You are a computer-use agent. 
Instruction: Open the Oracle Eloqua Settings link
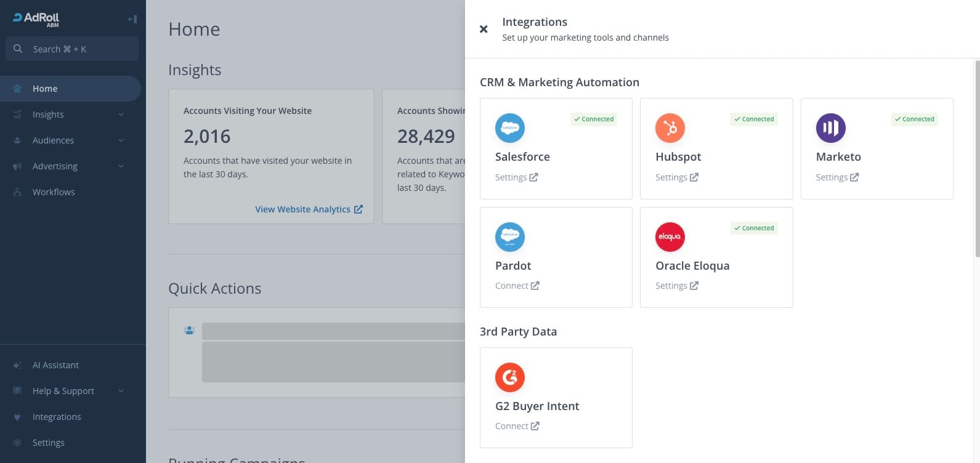(x=677, y=286)
